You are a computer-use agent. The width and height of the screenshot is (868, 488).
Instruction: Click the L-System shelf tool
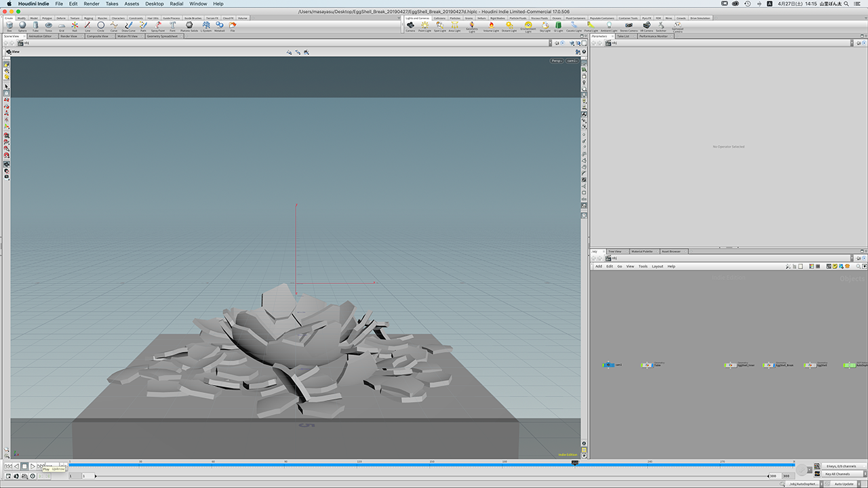(205, 26)
